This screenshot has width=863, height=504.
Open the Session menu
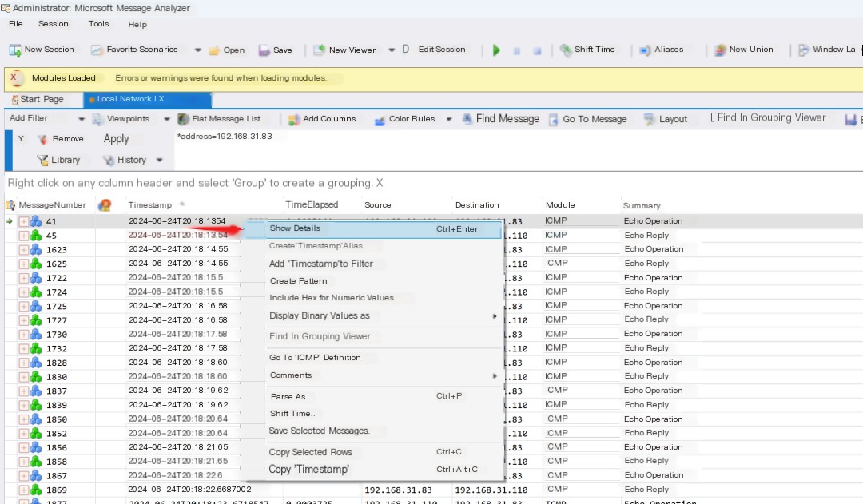54,24
